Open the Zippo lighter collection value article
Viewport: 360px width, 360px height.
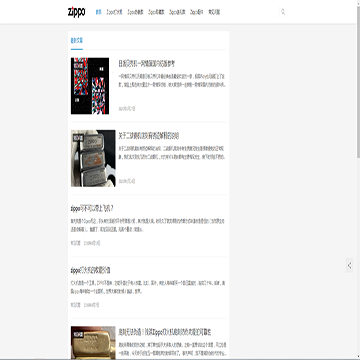click(89, 270)
